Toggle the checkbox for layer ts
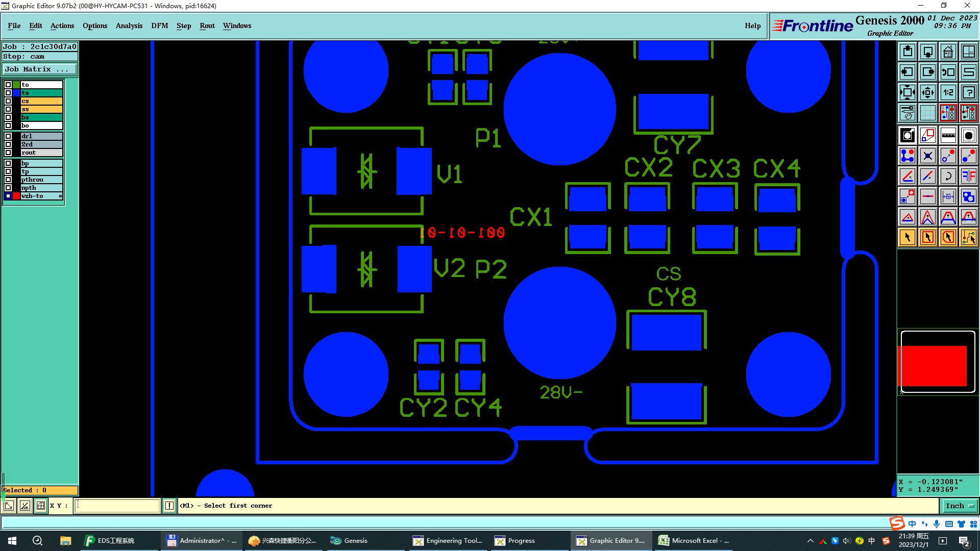Screen dimensions: 980x551 tap(8, 93)
